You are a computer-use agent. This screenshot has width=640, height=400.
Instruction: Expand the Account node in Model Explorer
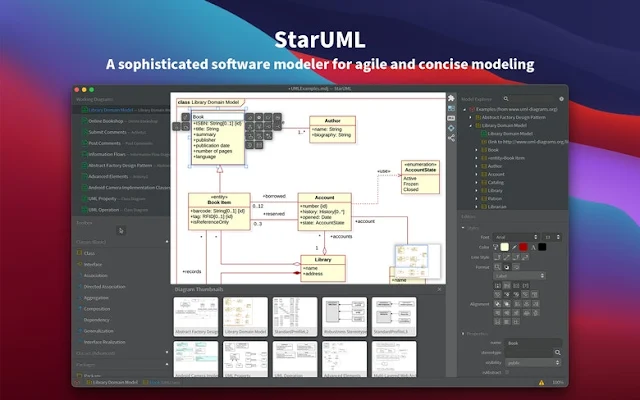point(476,174)
